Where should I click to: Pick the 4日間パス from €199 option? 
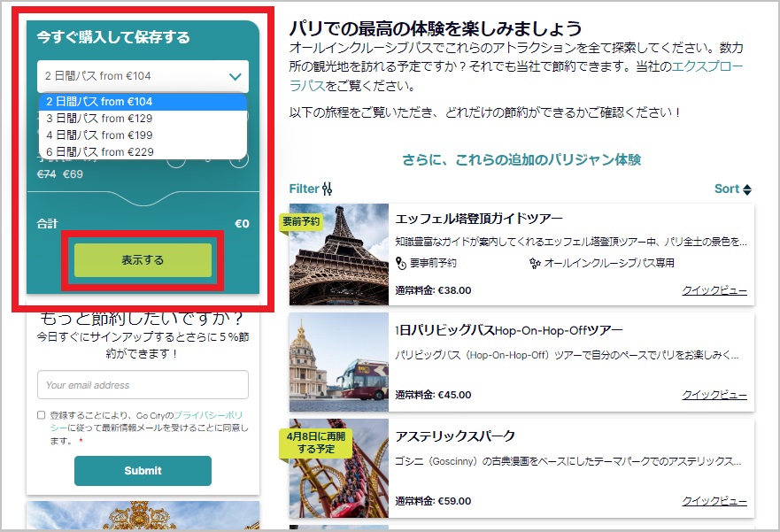tap(99, 135)
